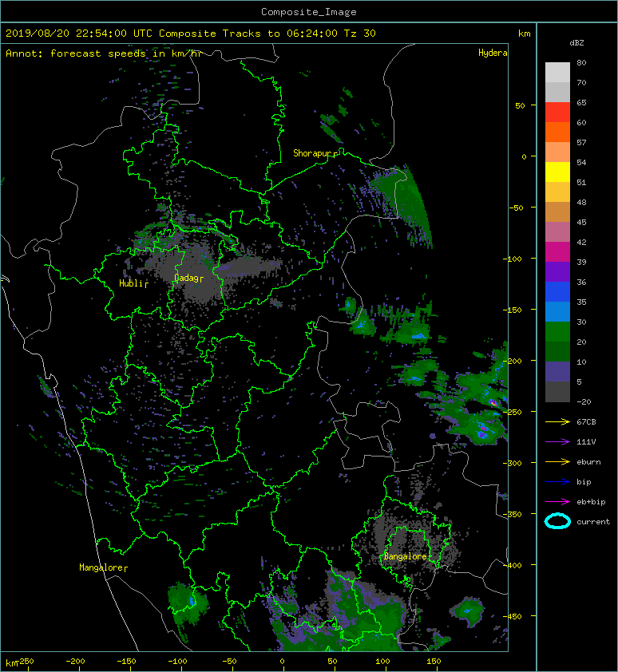Click the 0 tick on horizontal km axis
Viewport: 618px width, 672px height.
(x=282, y=662)
